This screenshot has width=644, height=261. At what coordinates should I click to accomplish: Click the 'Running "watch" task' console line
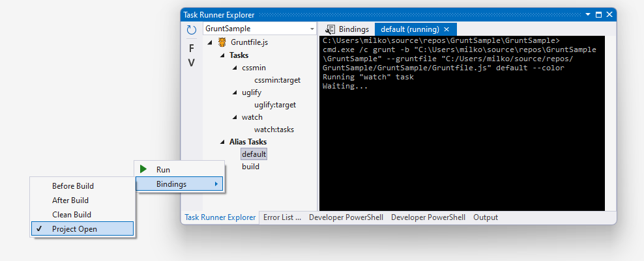pyautogui.click(x=368, y=77)
